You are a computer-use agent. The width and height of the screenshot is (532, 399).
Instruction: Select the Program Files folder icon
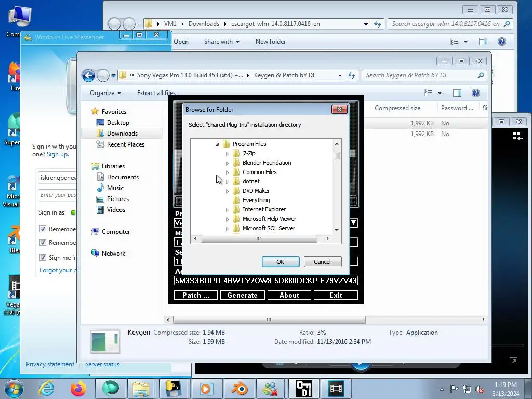click(227, 144)
